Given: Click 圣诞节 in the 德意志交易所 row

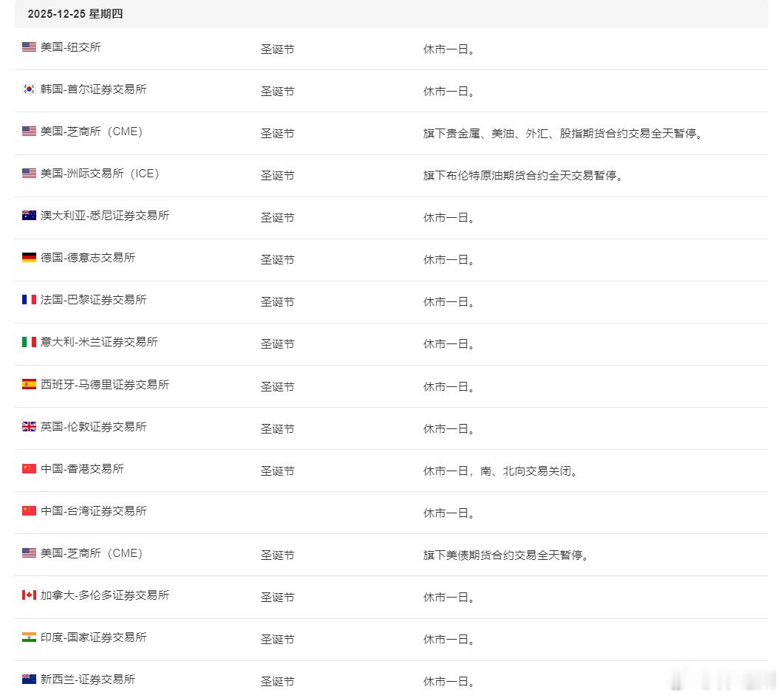Looking at the screenshot, I should pos(278,259).
